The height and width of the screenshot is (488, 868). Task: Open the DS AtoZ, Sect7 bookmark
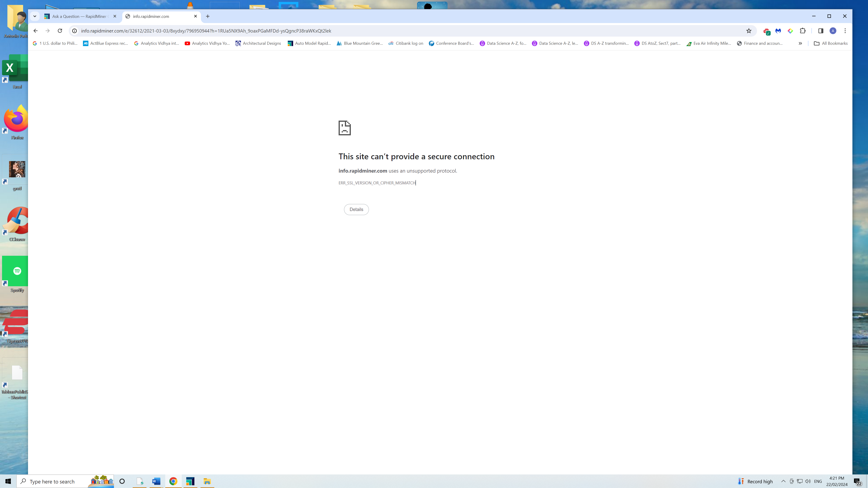click(657, 43)
